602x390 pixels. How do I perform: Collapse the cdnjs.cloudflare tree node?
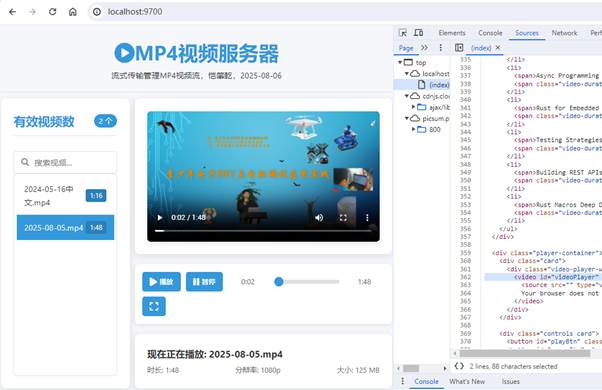[407, 96]
